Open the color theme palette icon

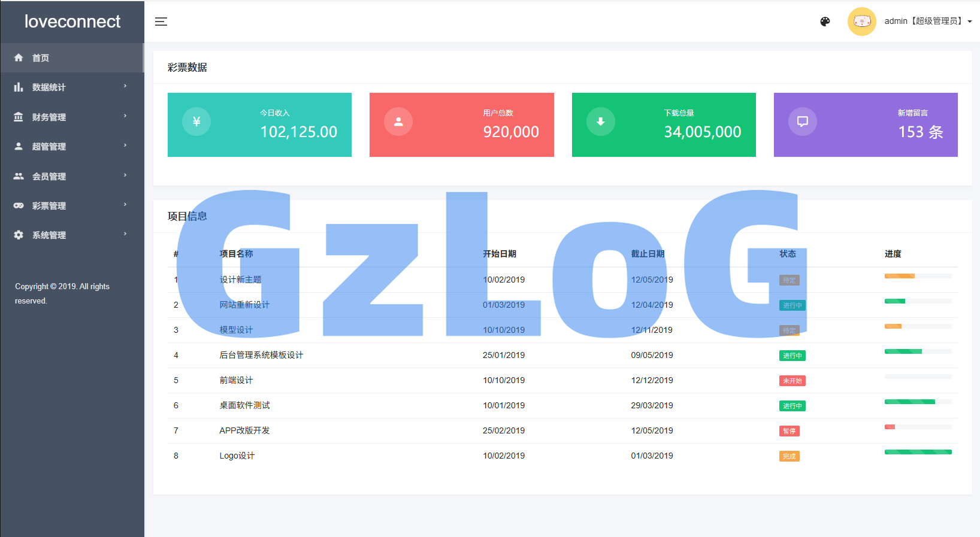click(825, 22)
